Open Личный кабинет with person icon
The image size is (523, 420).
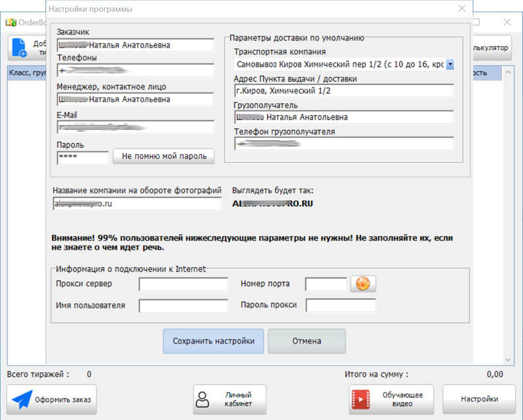coord(230,400)
